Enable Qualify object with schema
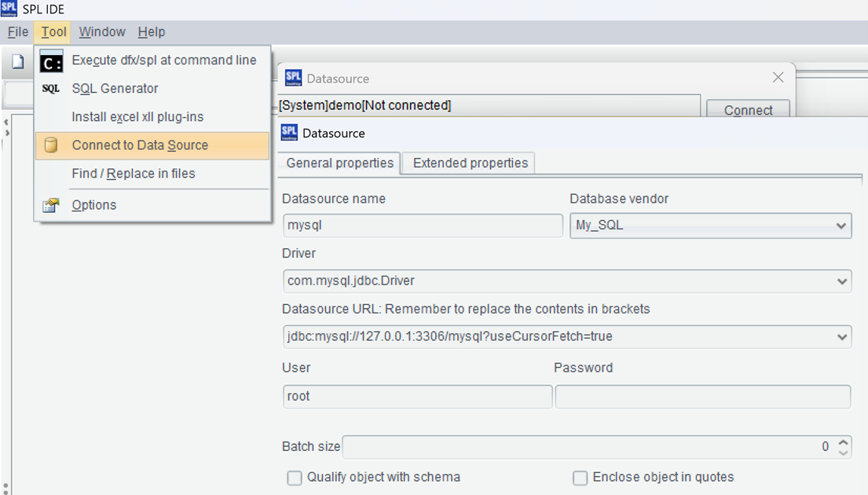The image size is (868, 495). point(295,478)
